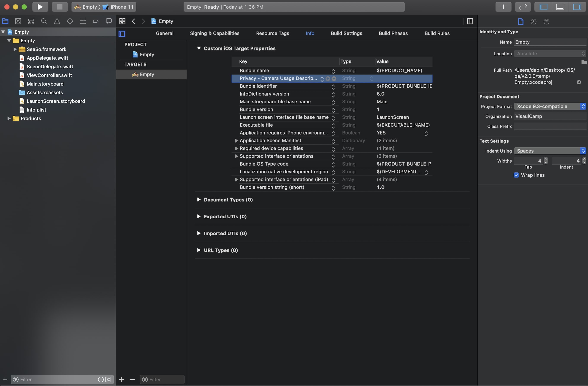Switch to the Build Phases tab
Image resolution: width=588 pixels, height=386 pixels.
coord(393,33)
